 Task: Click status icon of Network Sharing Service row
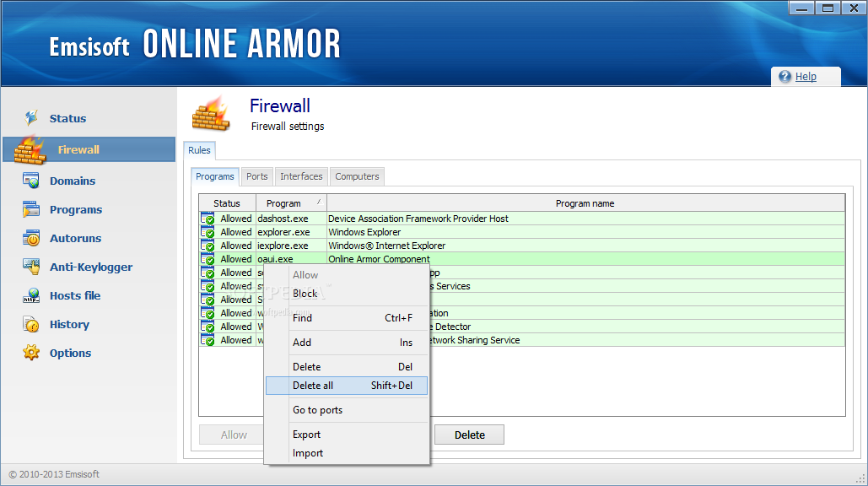click(208, 340)
